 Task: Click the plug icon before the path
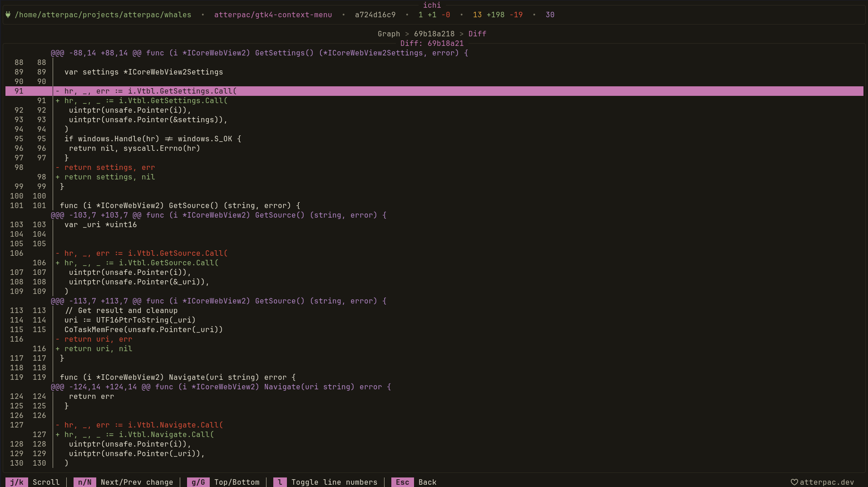(8, 15)
